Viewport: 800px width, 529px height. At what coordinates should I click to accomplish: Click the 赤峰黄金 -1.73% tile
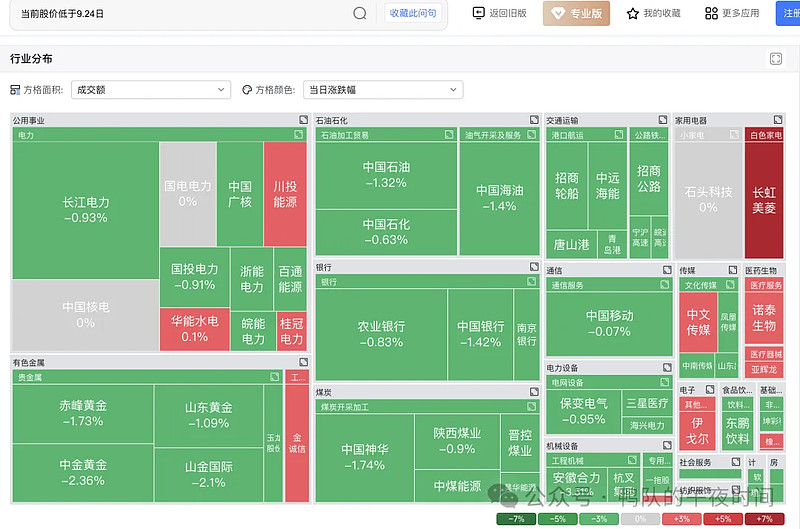click(83, 413)
